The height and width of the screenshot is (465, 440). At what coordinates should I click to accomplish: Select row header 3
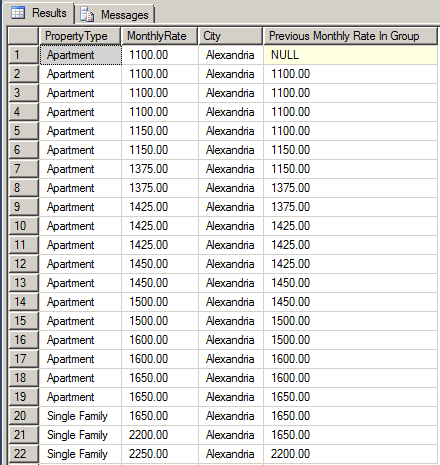coord(23,93)
